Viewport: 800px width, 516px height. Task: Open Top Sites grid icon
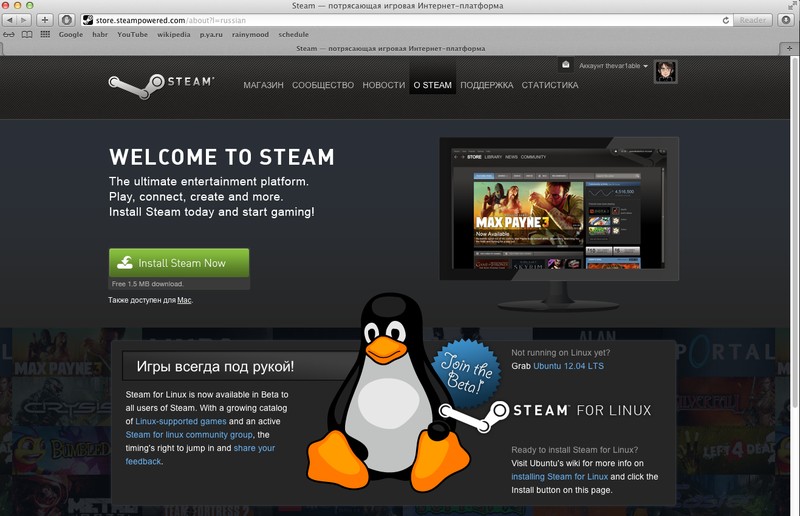pyautogui.click(x=45, y=34)
